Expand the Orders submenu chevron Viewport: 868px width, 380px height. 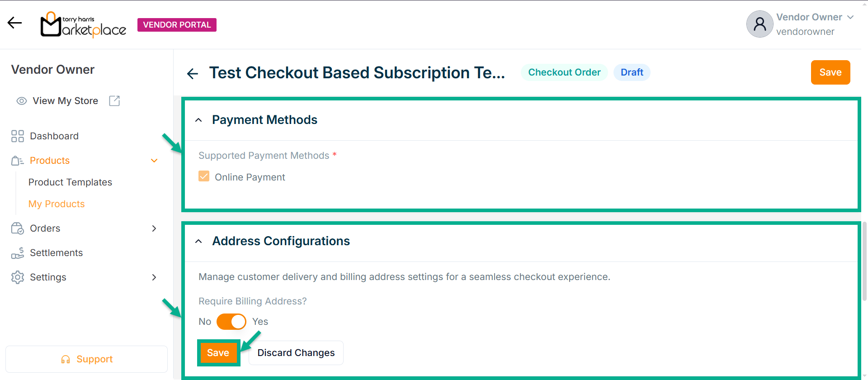(x=154, y=228)
